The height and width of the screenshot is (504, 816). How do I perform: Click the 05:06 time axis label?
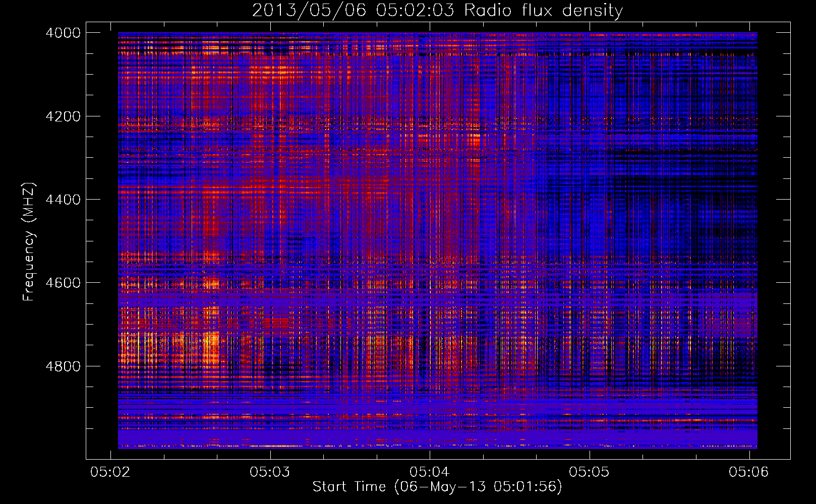click(749, 472)
